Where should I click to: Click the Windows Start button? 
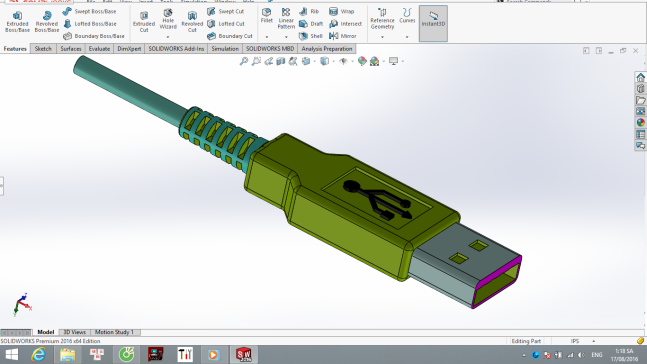point(12,355)
